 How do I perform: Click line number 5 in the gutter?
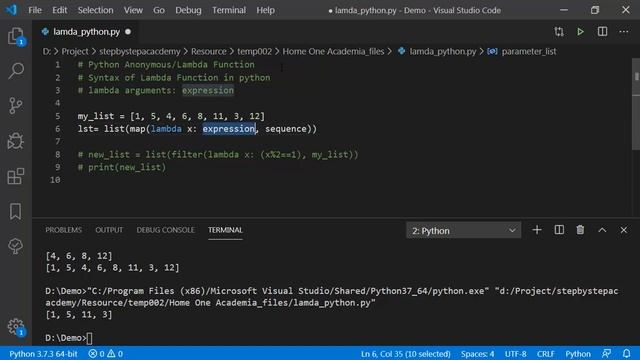tap(58, 116)
